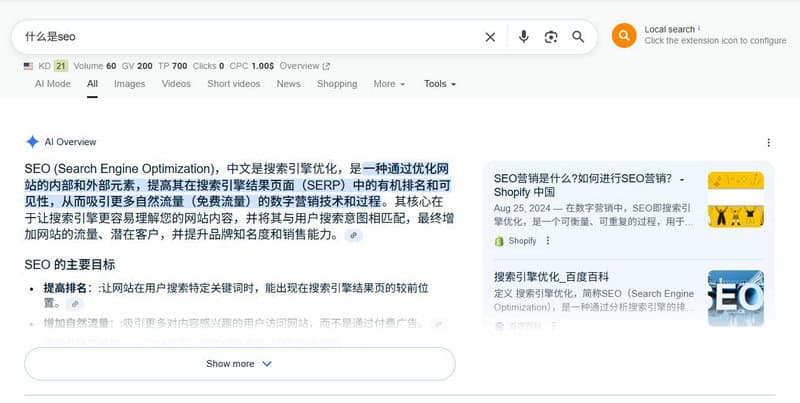Switch to AI Mode tab
800x403 pixels.
tap(53, 84)
